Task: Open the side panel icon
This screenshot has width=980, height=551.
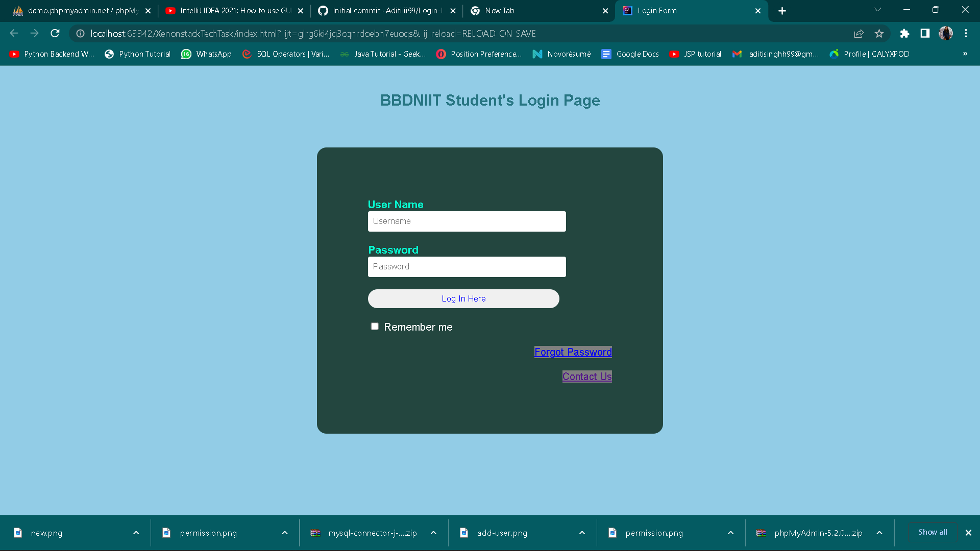Action: click(924, 33)
